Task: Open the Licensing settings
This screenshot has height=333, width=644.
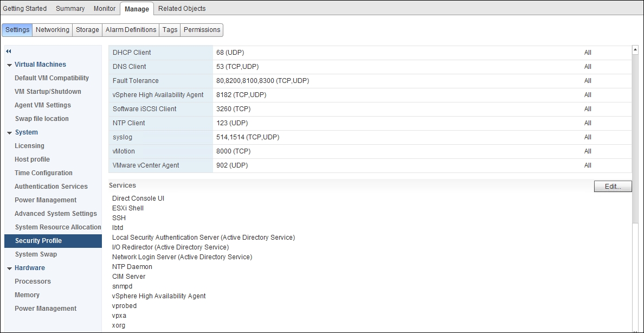Action: 30,145
